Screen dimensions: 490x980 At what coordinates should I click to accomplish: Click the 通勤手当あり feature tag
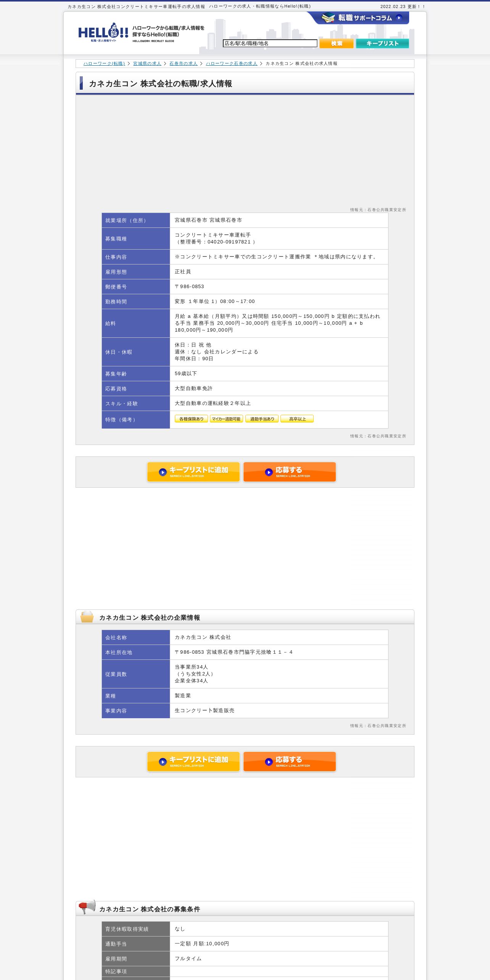point(262,419)
